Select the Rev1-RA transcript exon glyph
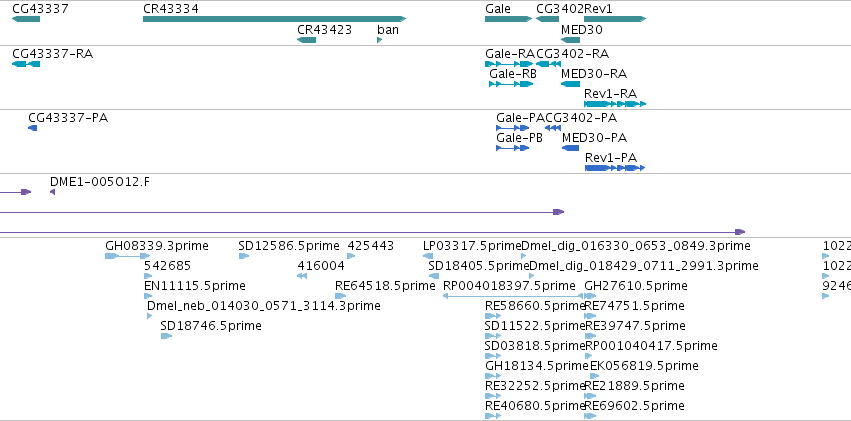851x421 pixels. 615,104
